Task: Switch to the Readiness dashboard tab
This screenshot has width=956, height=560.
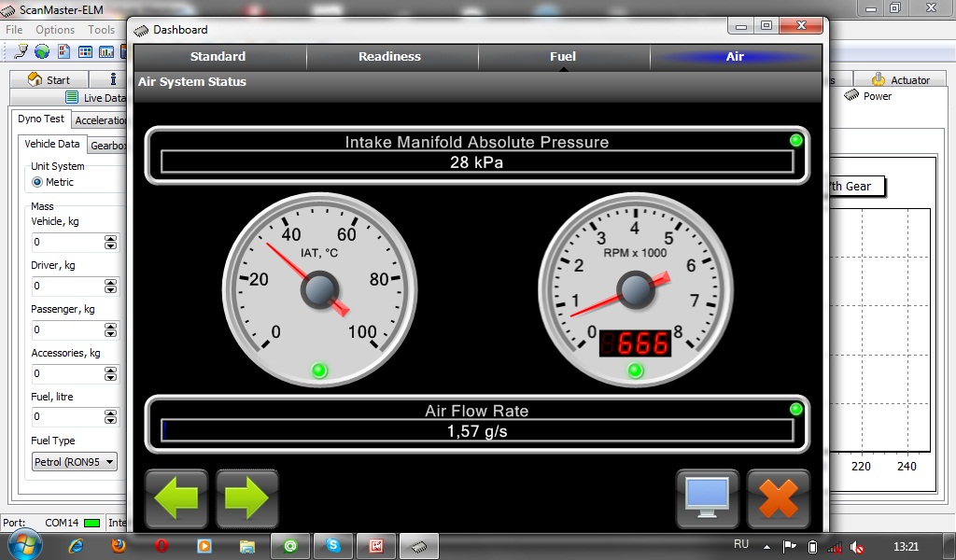Action: [389, 57]
